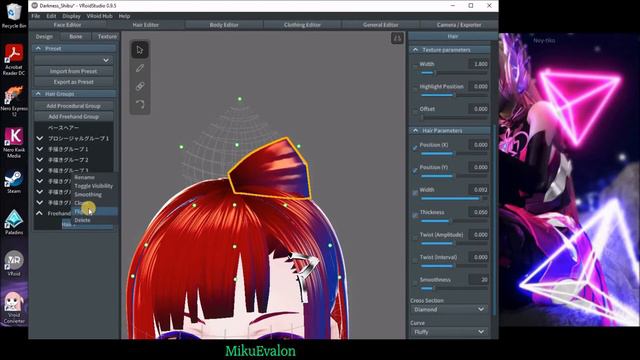Toggle Offset checkbox

[415, 109]
